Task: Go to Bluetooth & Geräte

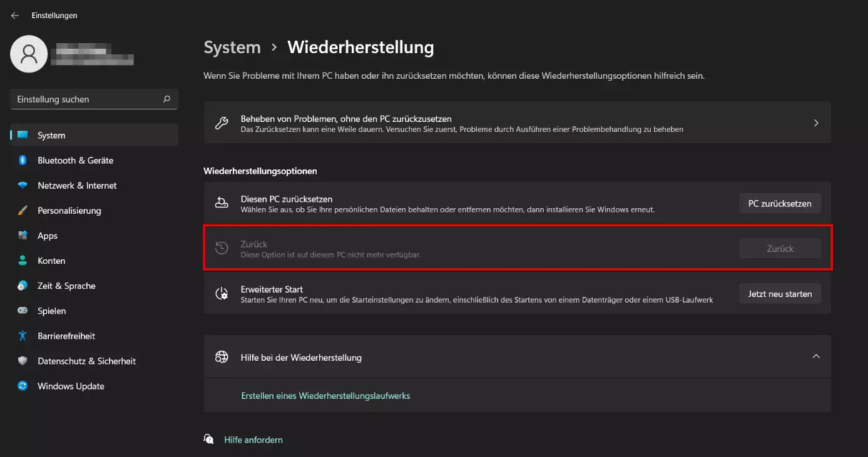Action: pyautogui.click(x=94, y=160)
